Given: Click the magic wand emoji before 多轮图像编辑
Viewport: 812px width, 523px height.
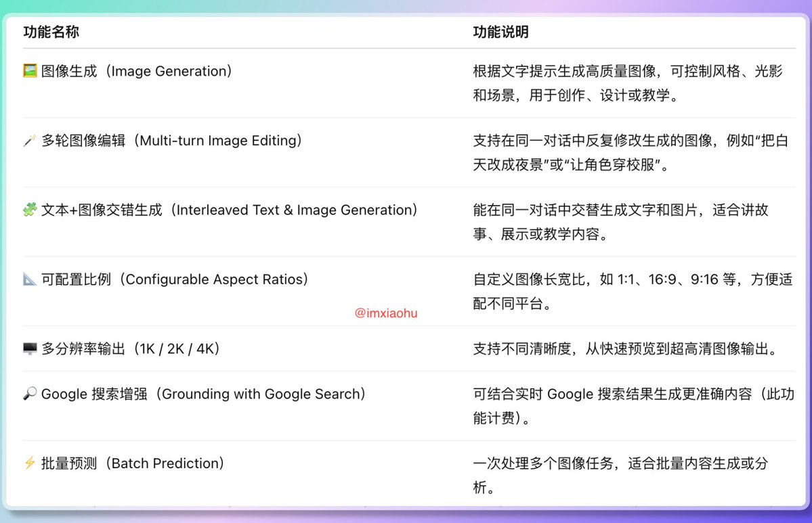Looking at the screenshot, I should click(30, 140).
